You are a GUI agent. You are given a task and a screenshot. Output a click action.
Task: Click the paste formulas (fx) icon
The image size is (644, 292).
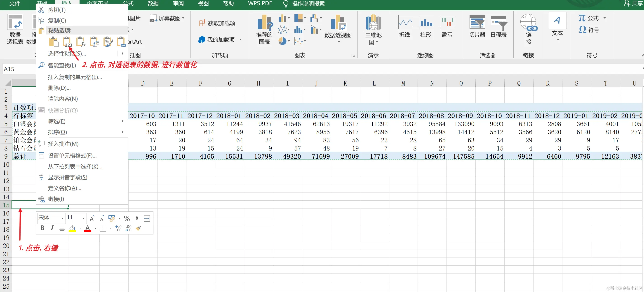tap(81, 42)
